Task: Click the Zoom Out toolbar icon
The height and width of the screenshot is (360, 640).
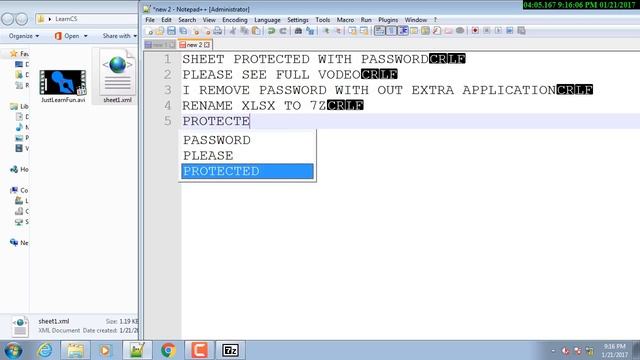Action: pos(338,31)
